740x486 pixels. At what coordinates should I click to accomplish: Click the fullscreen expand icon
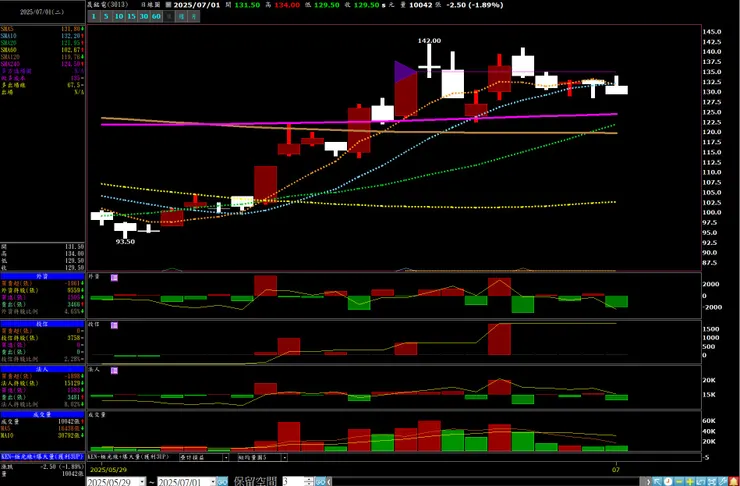712,481
